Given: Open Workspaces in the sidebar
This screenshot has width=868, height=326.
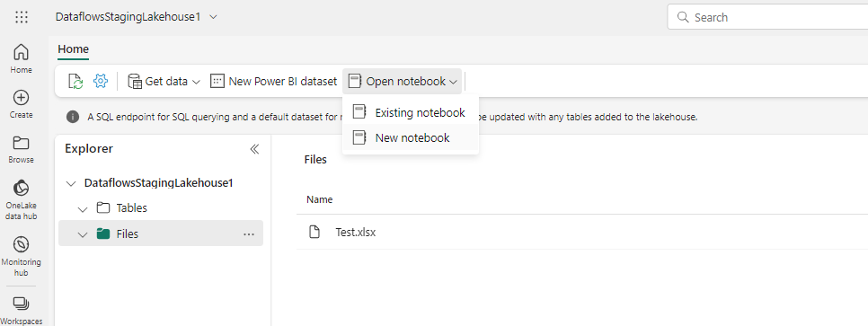Looking at the screenshot, I should [x=21, y=310].
